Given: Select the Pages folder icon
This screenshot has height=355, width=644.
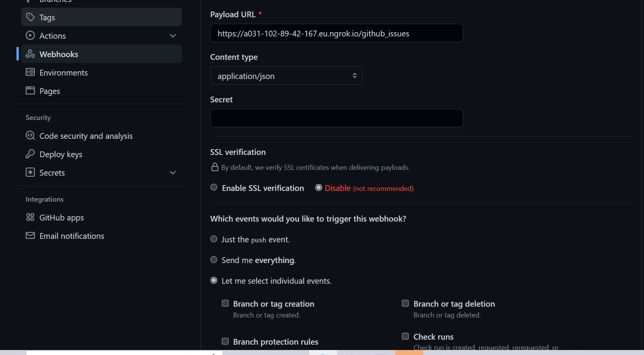Looking at the screenshot, I should pos(30,90).
